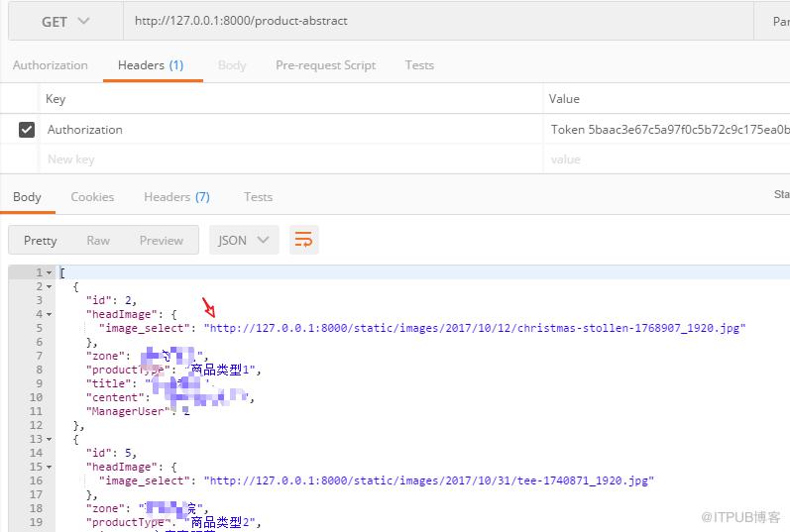Open the Pre-request Script tab
This screenshot has width=790, height=532.
[325, 65]
